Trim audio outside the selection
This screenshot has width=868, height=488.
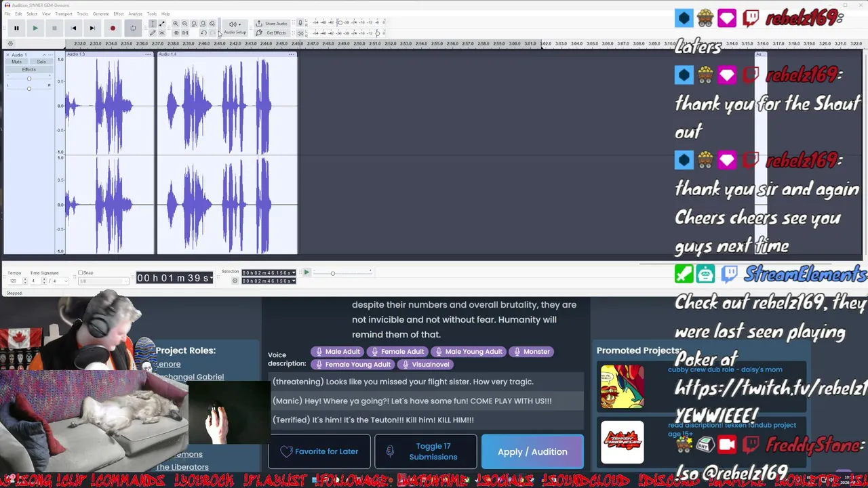(176, 33)
